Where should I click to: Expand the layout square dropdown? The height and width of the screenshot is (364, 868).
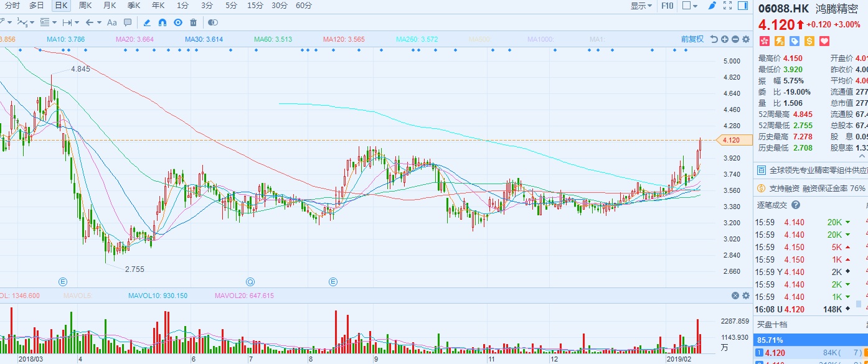689,6
